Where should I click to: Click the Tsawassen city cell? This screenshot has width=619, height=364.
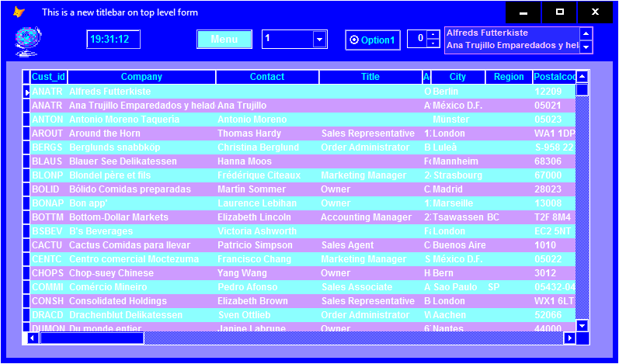pyautogui.click(x=458, y=217)
